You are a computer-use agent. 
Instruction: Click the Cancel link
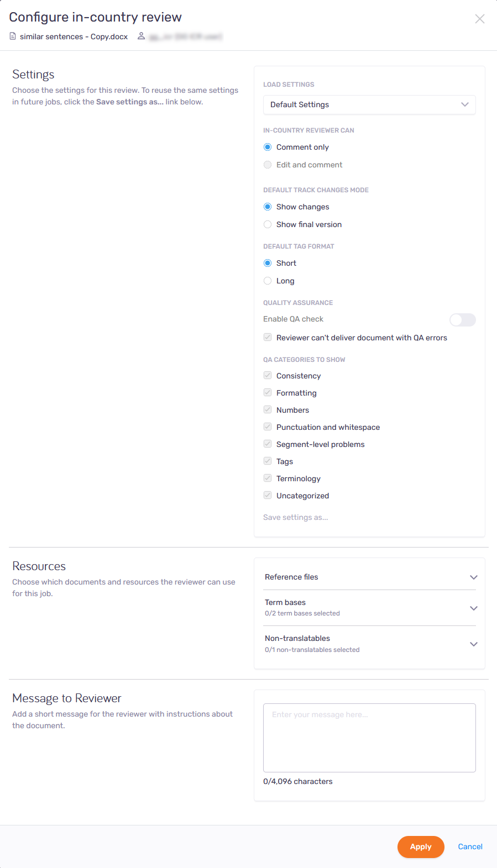click(x=470, y=846)
